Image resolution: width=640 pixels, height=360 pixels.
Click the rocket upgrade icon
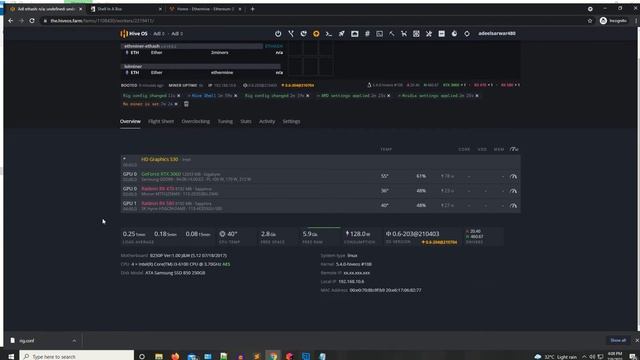(x=341, y=33)
